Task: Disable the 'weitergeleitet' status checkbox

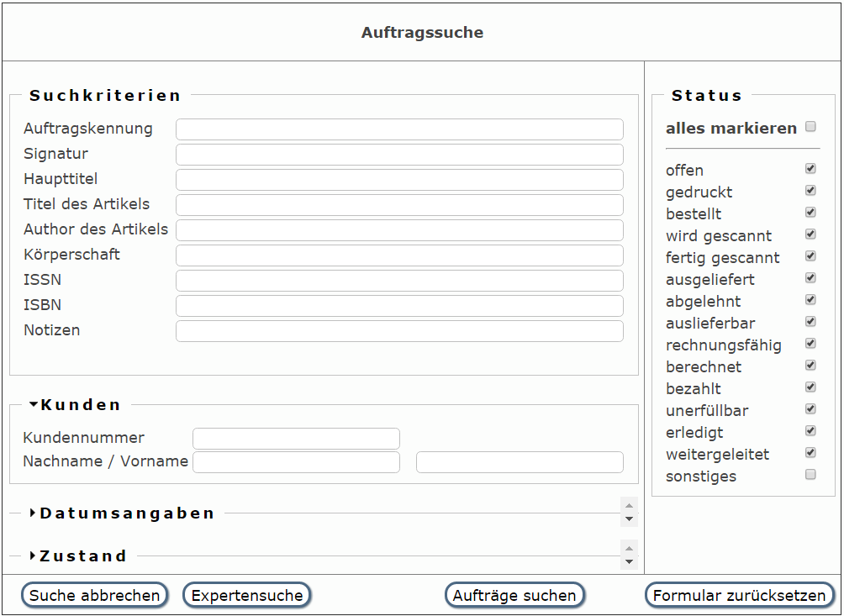Action: [810, 452]
